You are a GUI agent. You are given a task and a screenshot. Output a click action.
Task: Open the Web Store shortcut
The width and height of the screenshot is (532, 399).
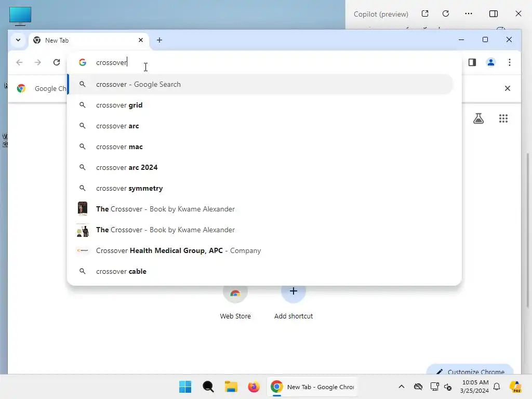[235, 302]
